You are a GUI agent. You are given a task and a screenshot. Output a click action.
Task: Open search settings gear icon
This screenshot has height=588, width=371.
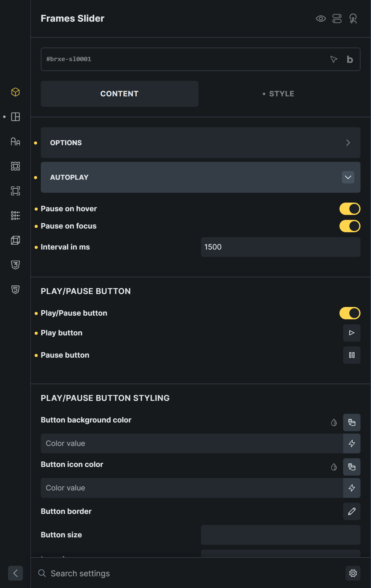[353, 573]
